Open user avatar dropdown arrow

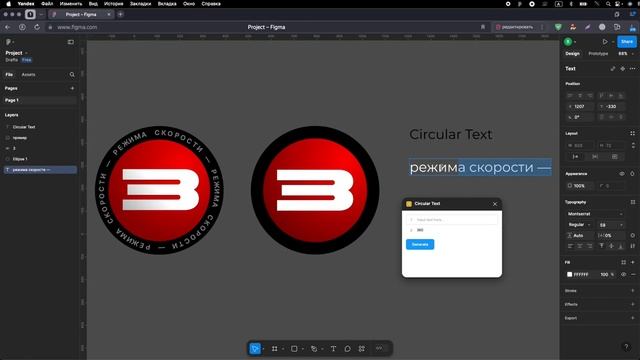click(575, 42)
